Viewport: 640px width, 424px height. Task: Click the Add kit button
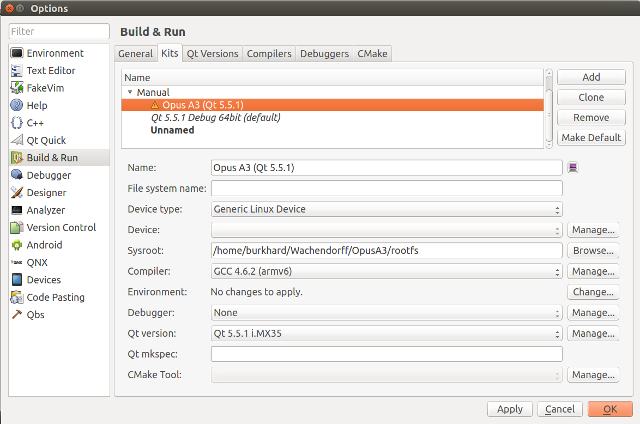click(x=591, y=77)
